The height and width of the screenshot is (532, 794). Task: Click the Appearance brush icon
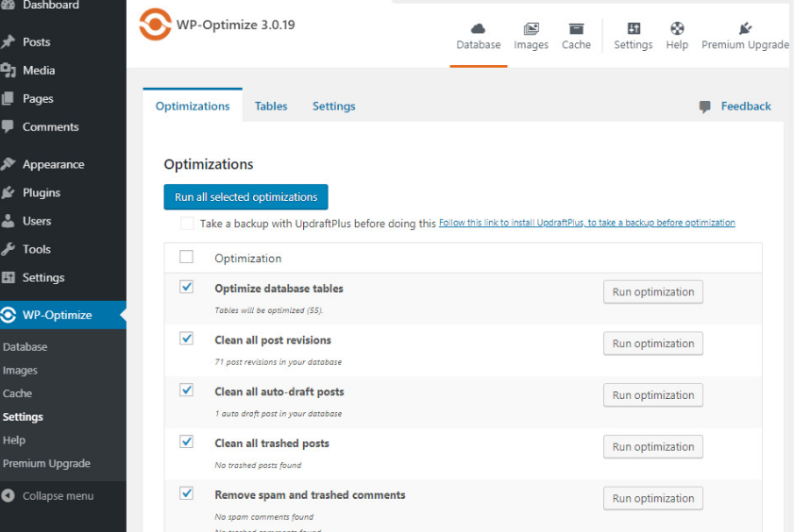point(8,164)
